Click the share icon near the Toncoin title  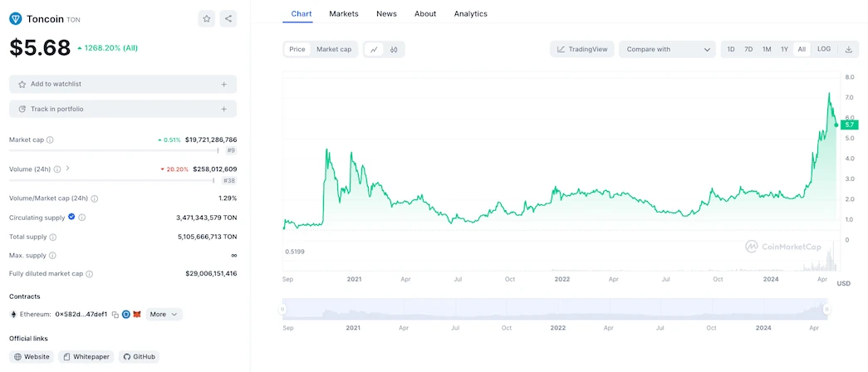click(x=228, y=18)
